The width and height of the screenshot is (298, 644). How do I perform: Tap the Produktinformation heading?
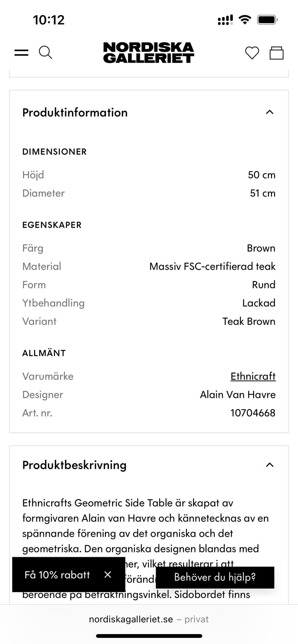click(75, 112)
